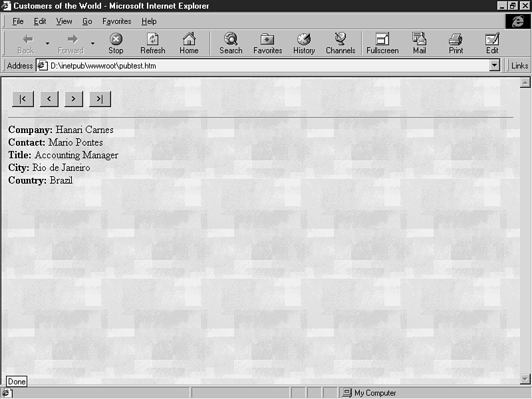Open the View menu
532x399 pixels.
pyautogui.click(x=64, y=21)
